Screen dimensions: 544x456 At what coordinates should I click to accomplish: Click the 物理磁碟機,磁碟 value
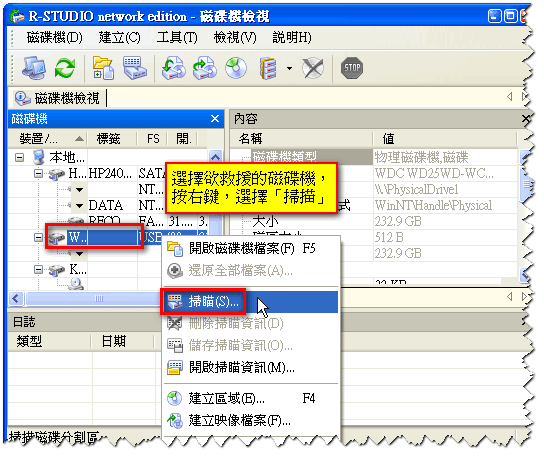pos(421,157)
